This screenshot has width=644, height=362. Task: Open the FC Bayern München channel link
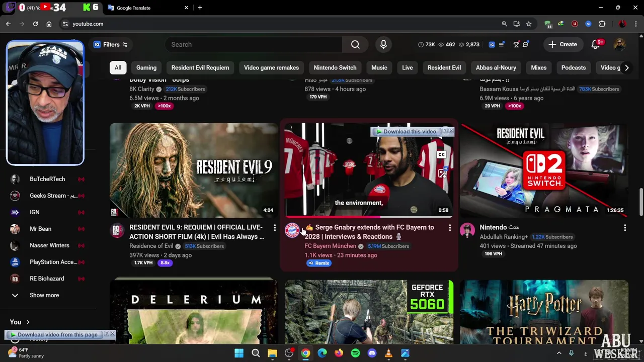(330, 246)
